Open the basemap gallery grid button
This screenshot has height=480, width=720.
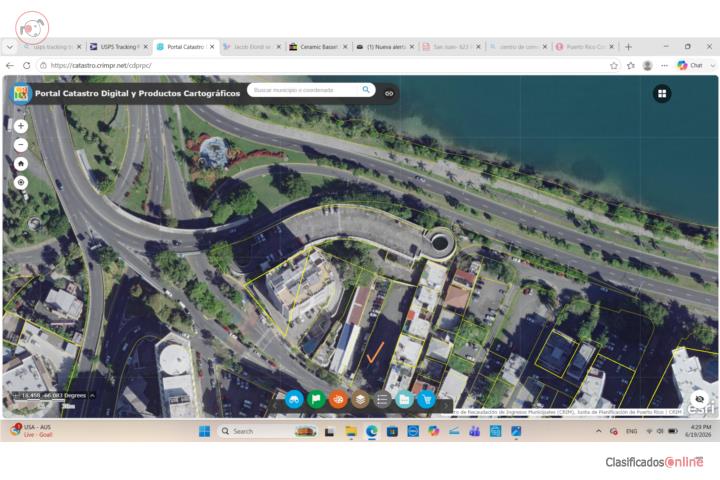662,94
